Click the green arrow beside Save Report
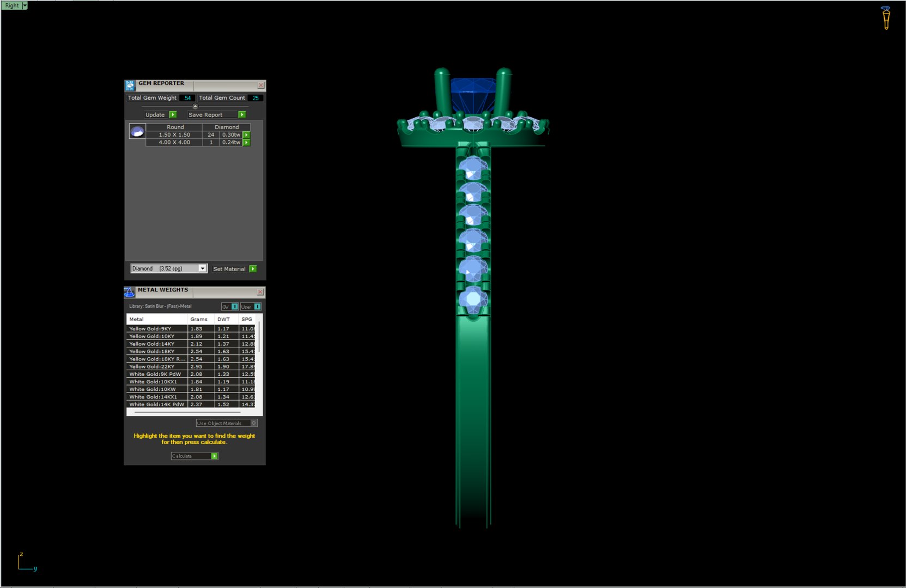Viewport: 906px width, 588px height. pos(242,114)
